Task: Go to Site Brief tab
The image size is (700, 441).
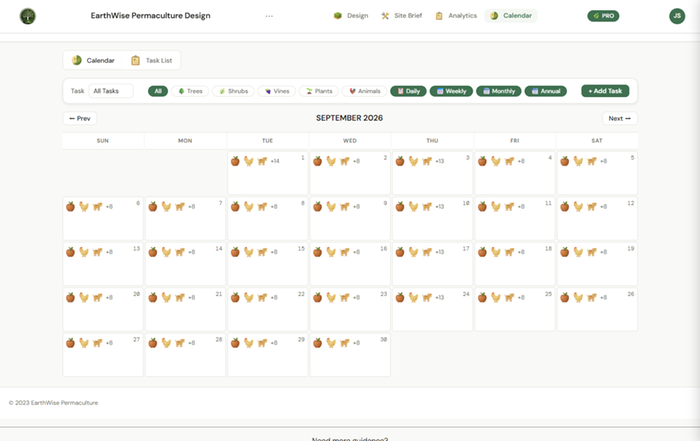Action: (401, 16)
